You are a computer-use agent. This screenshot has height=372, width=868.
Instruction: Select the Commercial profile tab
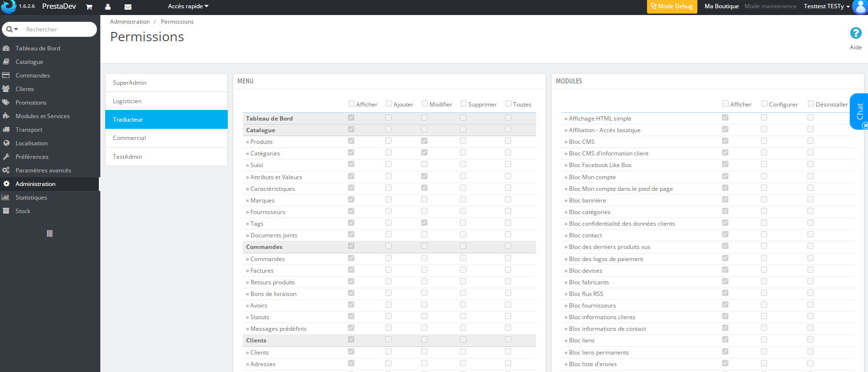click(x=166, y=138)
